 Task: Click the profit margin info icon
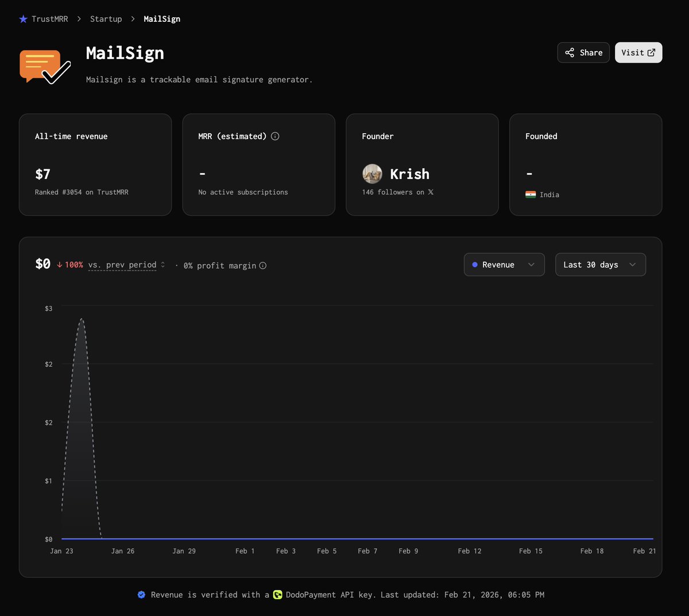pos(262,265)
